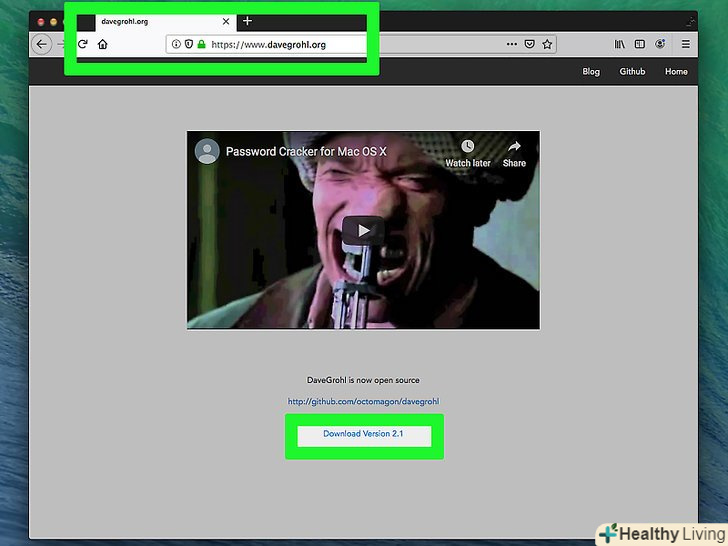Open a new tab with plus button
Screen dimensions: 728x546
pos(247,21)
